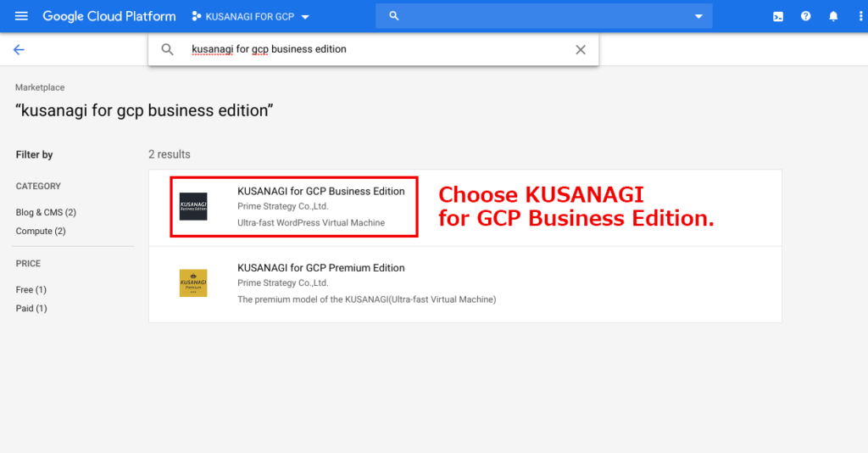Open the notifications bell
Viewport: 868px width, 453px height.
click(x=833, y=16)
